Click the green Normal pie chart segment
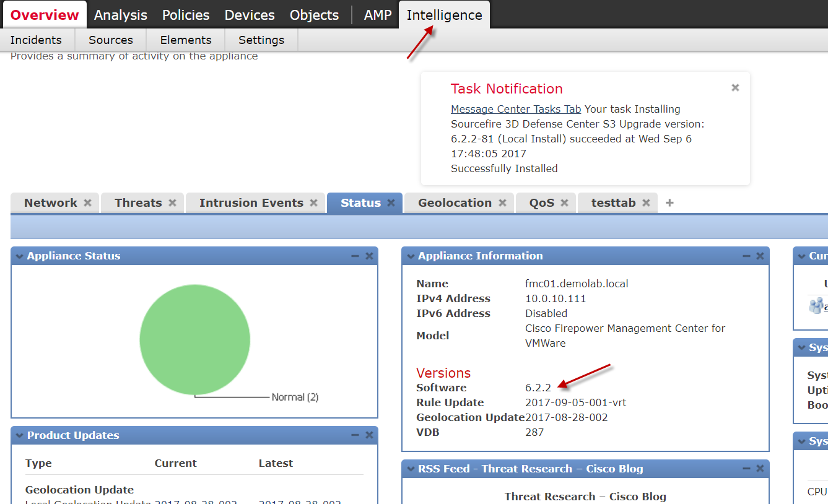Screen dimensions: 828x504 click(194, 339)
